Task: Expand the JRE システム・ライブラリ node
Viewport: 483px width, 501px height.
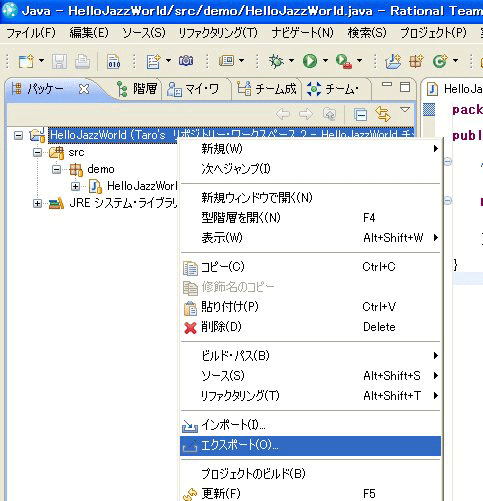Action: pos(38,203)
